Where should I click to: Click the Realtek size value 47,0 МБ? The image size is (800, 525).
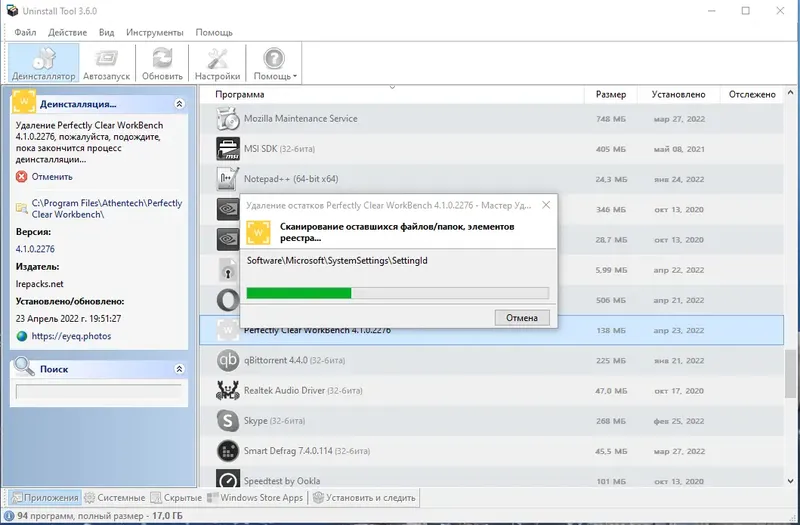click(611, 391)
